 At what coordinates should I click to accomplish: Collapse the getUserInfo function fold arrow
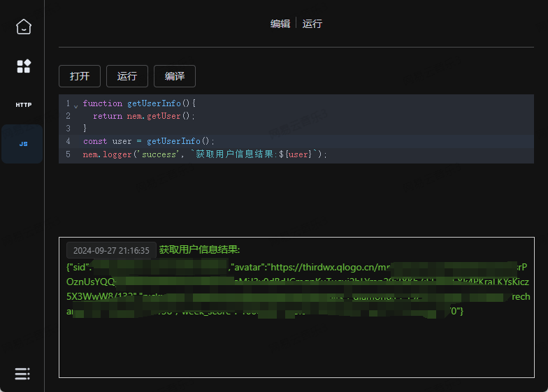(75, 106)
